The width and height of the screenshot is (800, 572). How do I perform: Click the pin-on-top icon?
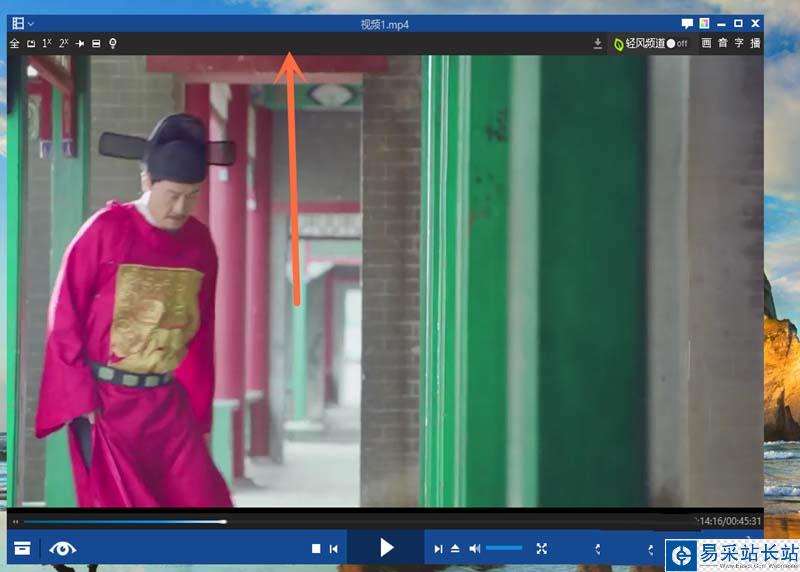coord(80,44)
